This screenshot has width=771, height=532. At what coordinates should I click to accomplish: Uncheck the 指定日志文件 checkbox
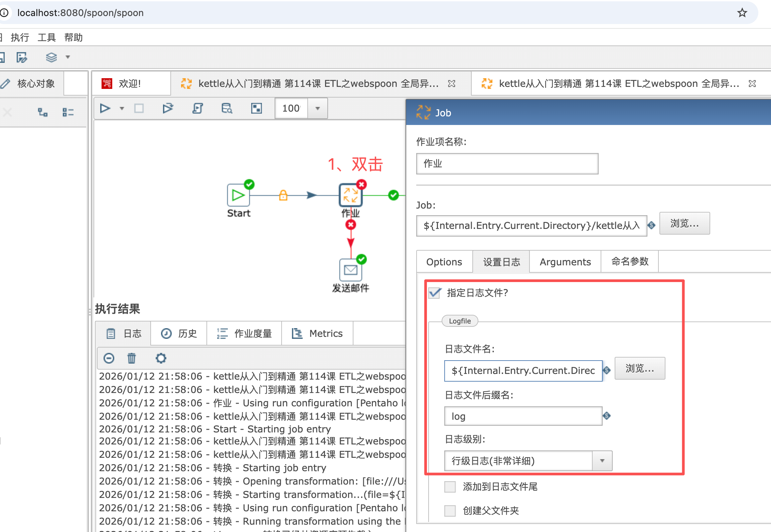[x=435, y=293]
